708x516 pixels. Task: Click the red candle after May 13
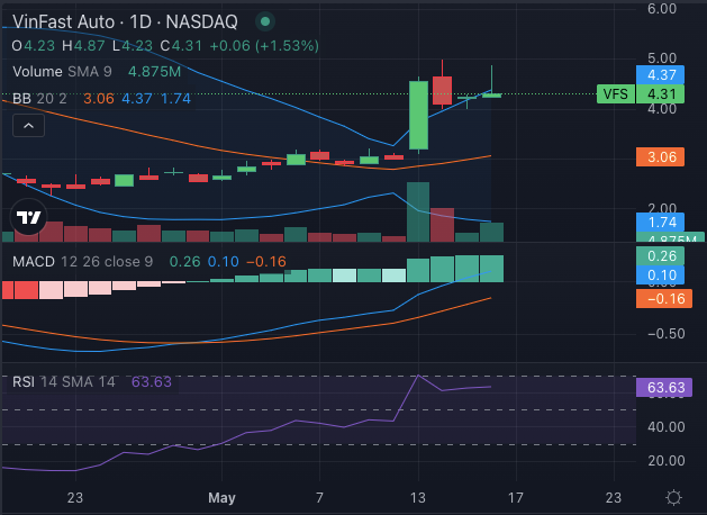click(443, 90)
